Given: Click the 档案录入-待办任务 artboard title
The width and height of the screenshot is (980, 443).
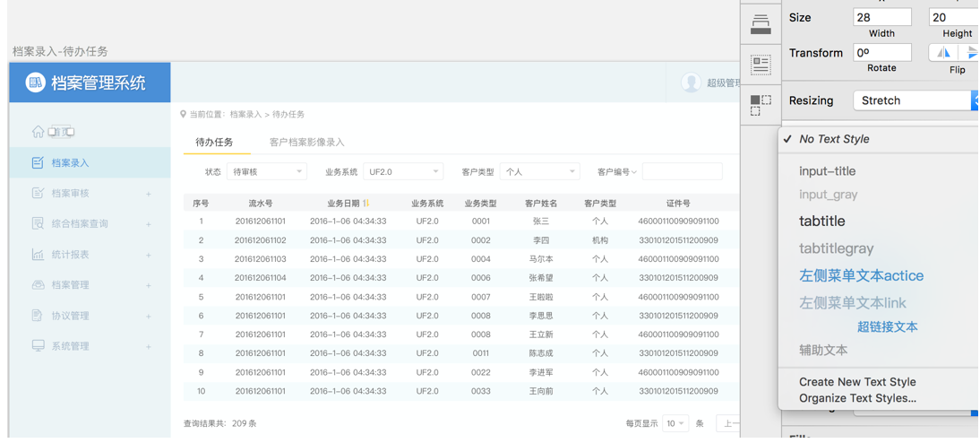Looking at the screenshot, I should [60, 51].
